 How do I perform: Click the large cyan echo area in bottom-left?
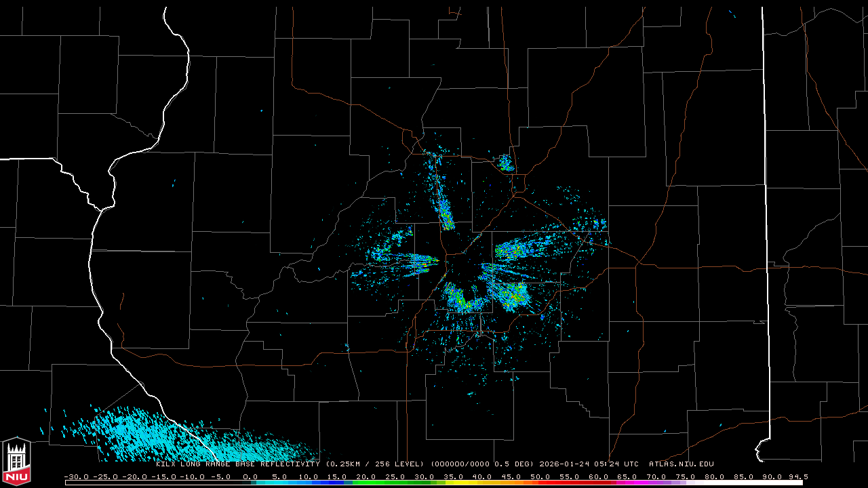coord(136,430)
